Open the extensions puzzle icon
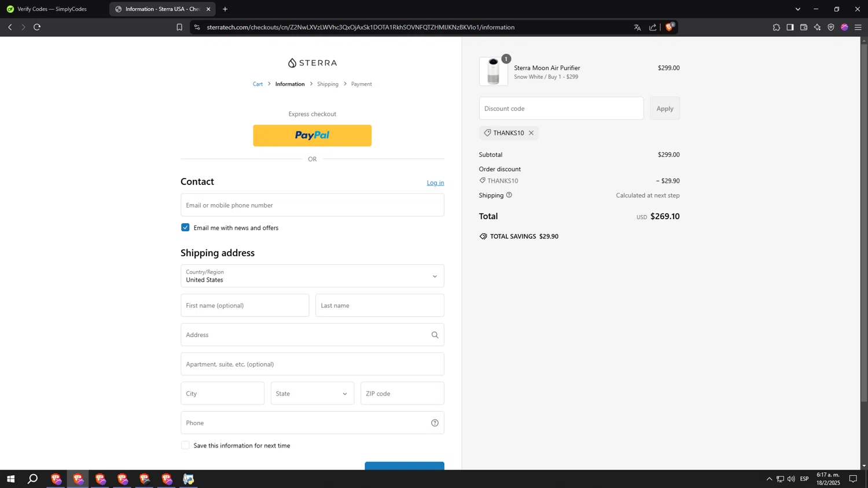The image size is (868, 488). pyautogui.click(x=777, y=27)
